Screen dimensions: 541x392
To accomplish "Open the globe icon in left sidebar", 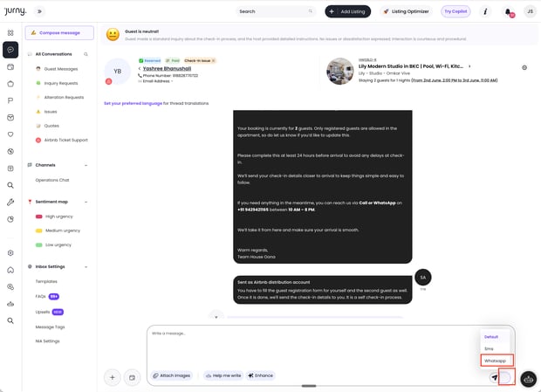I will (x=10, y=151).
